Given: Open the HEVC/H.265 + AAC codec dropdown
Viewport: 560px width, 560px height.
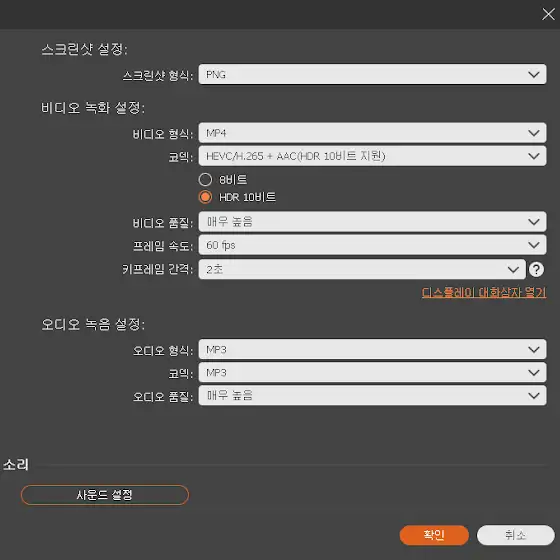Looking at the screenshot, I should pyautogui.click(x=372, y=156).
